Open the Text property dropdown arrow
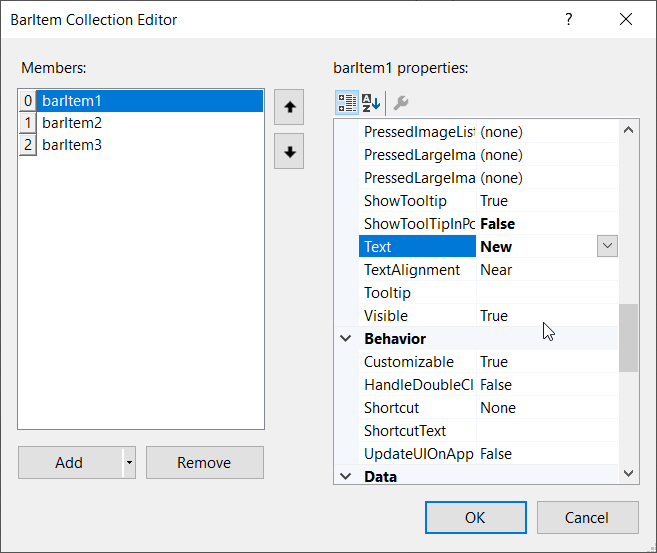This screenshot has width=657, height=553. point(607,246)
